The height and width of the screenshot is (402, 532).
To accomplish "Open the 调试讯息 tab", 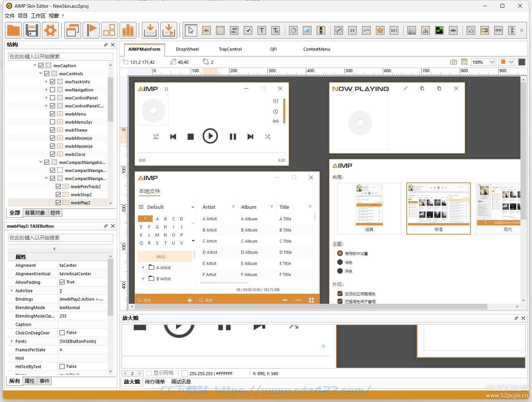I will (181, 382).
